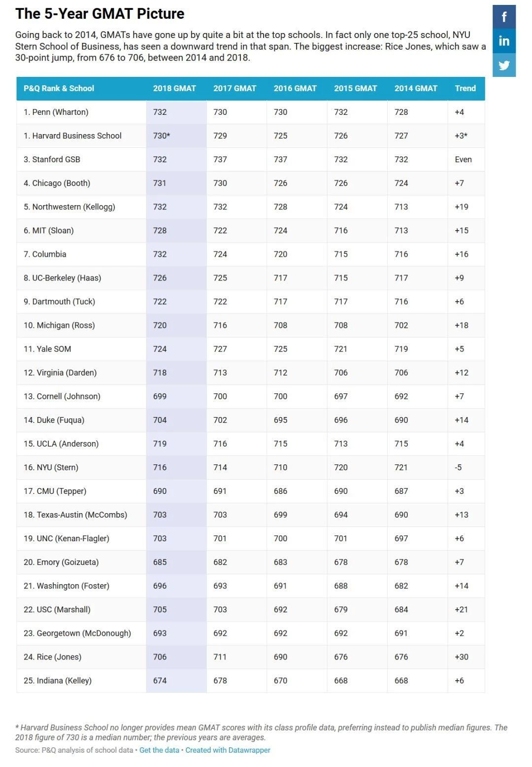Sort table by Trend column
Screen dimensions: 532x767
click(x=465, y=88)
